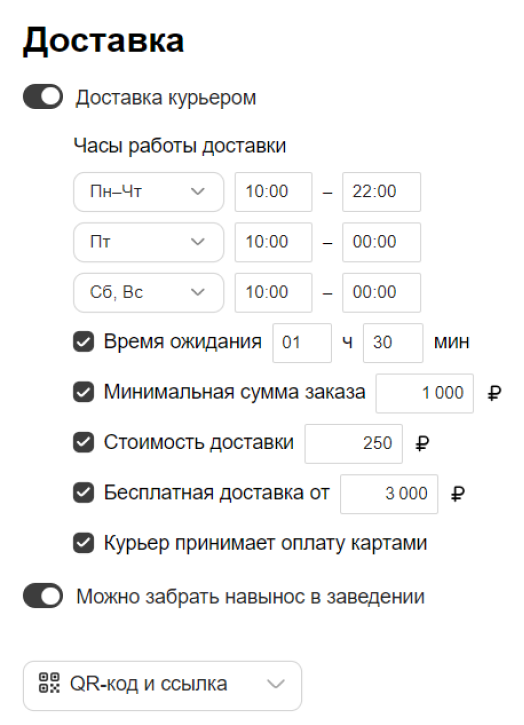Click the waiting time hours field 01
The image size is (524, 725).
click(302, 343)
